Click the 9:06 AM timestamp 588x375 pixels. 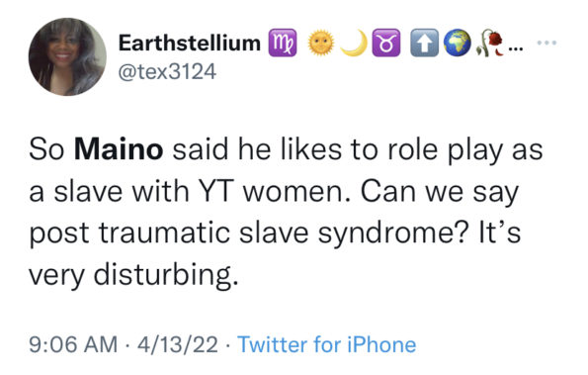point(73,344)
